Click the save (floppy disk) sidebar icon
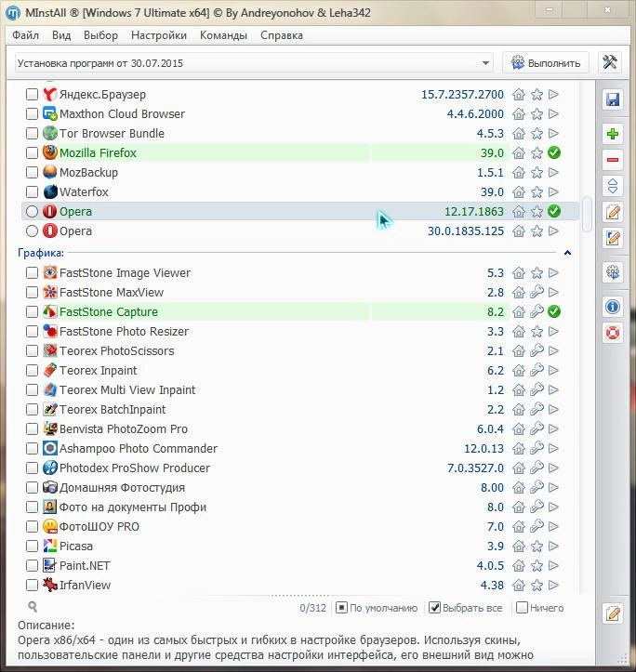Viewport: 636px width, 672px height. (x=613, y=99)
